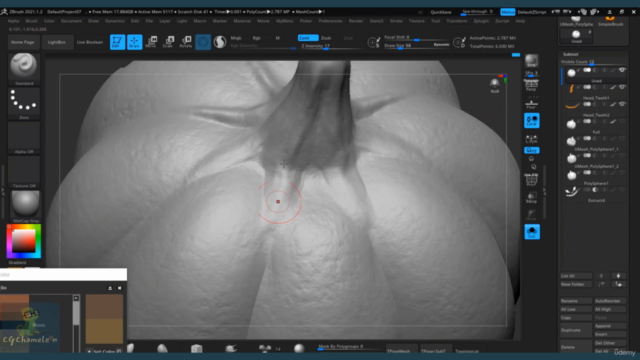Click the Rename subtool button
Screen dimensions: 640x360
[x=576, y=301]
